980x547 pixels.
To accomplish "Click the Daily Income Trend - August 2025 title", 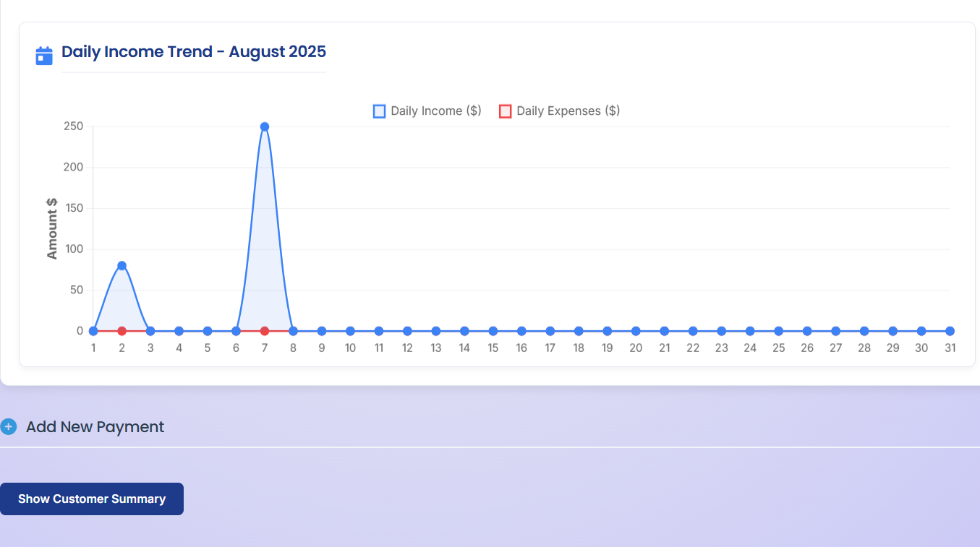I will [193, 52].
